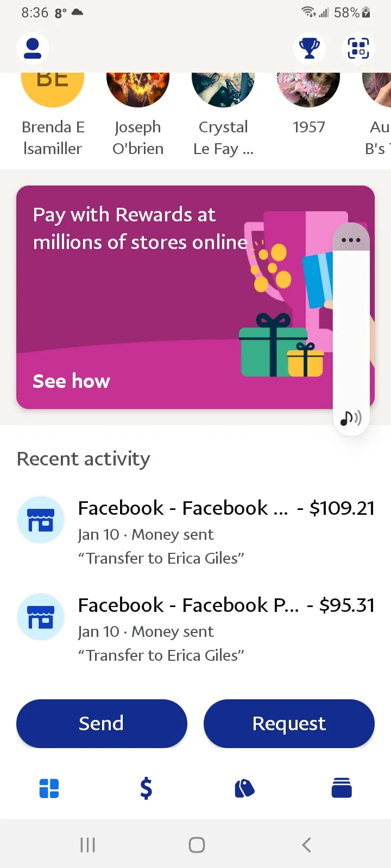This screenshot has height=868, width=391.
Task: Open the QR code scanner icon
Action: coord(358,48)
